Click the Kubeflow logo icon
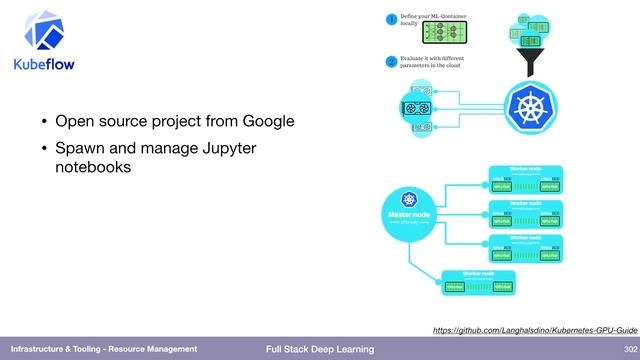 [44, 30]
